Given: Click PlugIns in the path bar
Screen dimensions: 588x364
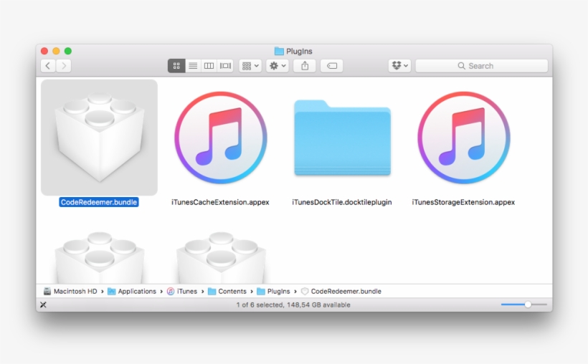Looking at the screenshot, I should 273,292.
